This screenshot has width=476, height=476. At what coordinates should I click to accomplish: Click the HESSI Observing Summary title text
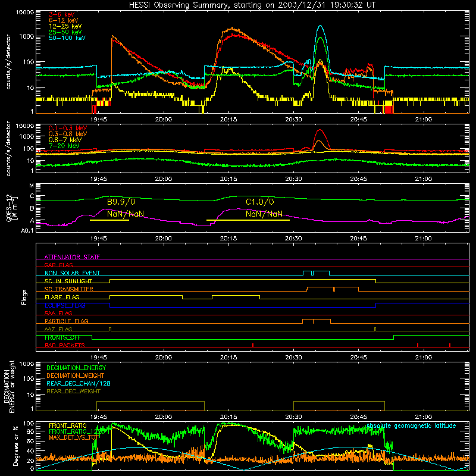coord(252,5)
